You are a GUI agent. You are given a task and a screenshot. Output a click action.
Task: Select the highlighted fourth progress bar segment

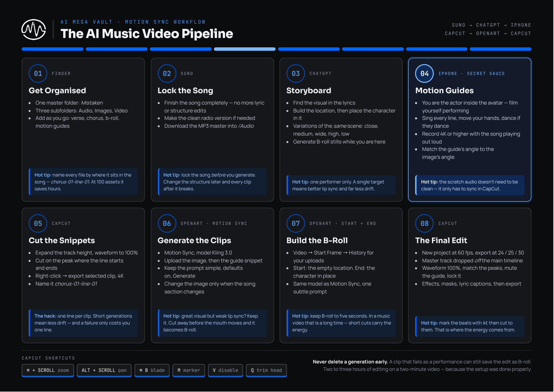pyautogui.click(x=245, y=49)
